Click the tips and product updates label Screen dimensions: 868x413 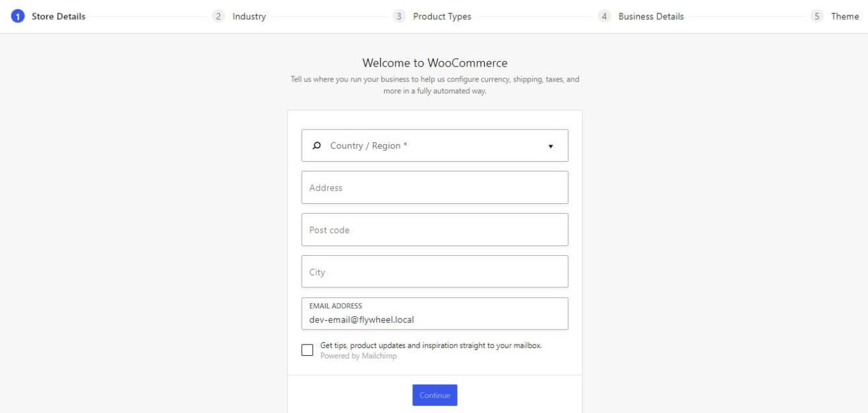431,346
